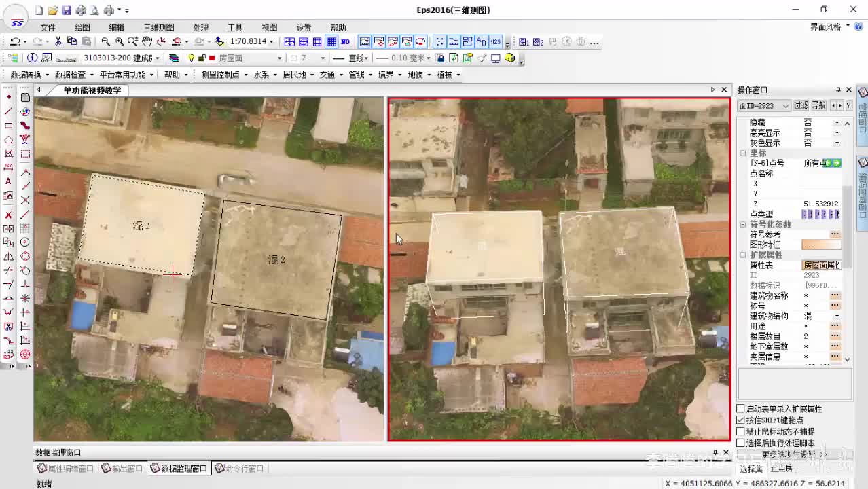
Task: Click the Undo arrow icon
Action: [x=14, y=41]
